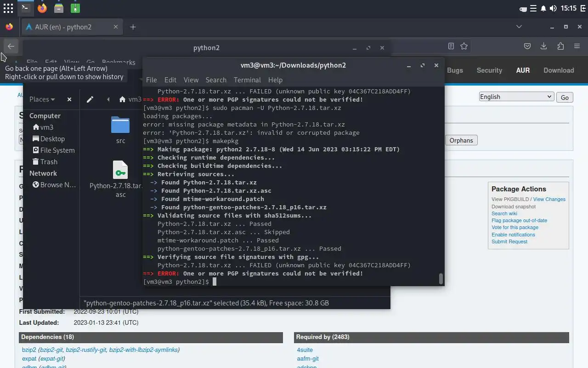Open the View Changes link
This screenshot has height=368, width=588.
549,199
